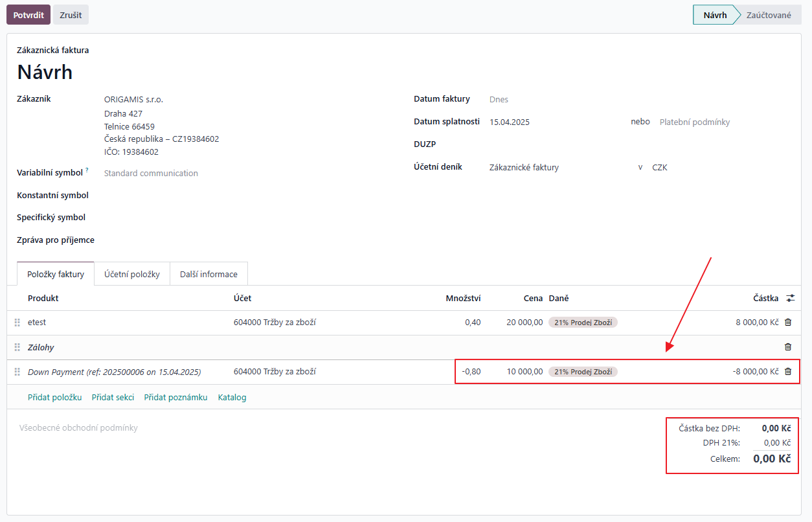
Task: Delete the Down Payment line
Action: pyautogui.click(x=788, y=372)
